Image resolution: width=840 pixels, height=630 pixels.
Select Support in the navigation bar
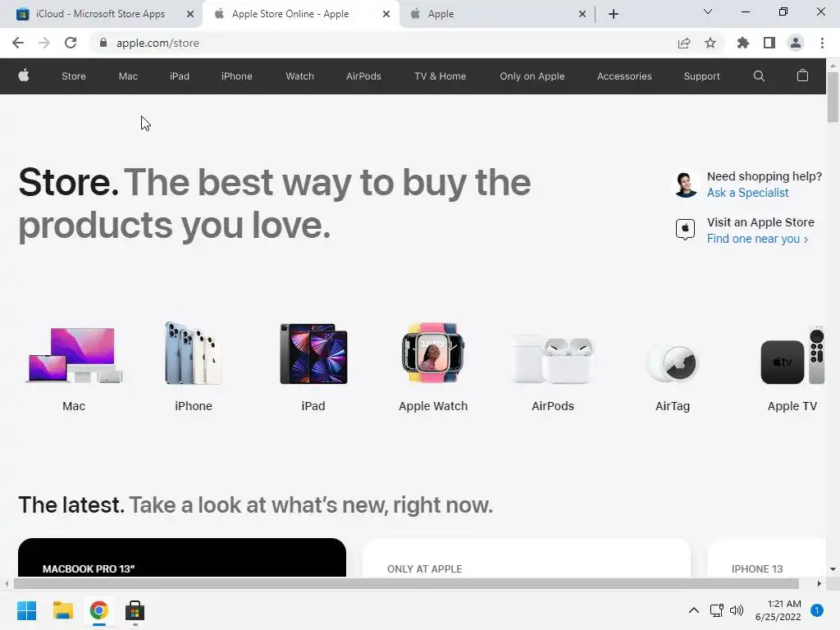point(702,76)
